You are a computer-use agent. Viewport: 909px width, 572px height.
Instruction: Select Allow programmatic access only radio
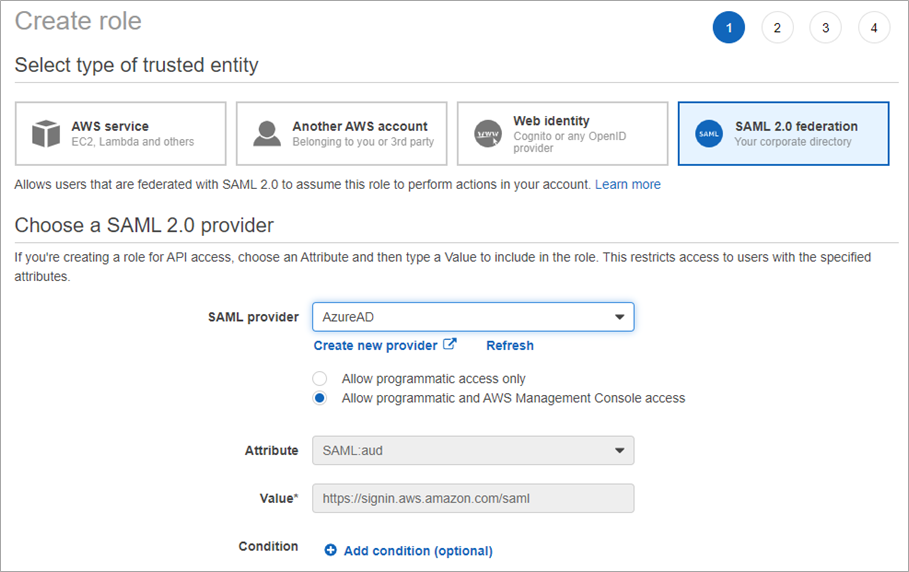coord(319,378)
